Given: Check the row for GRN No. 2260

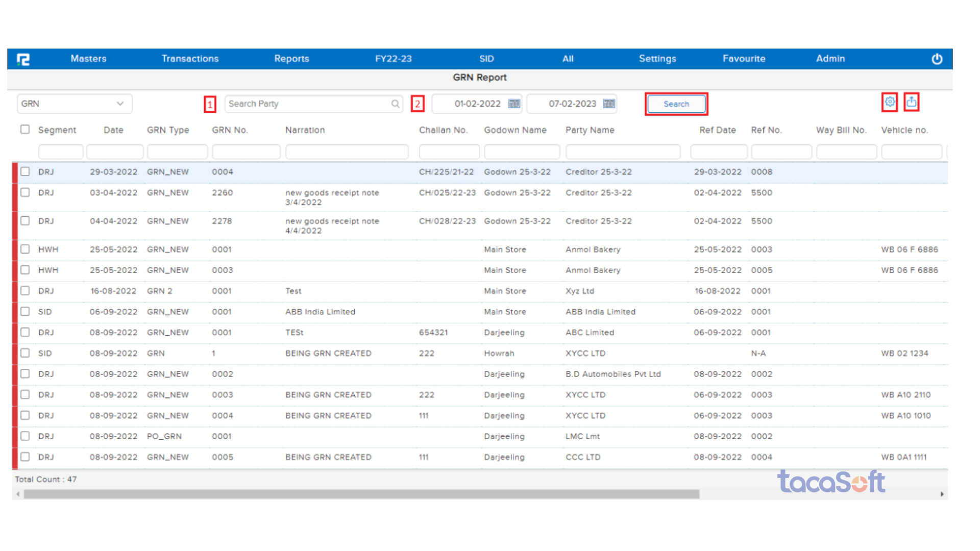Looking at the screenshot, I should [x=24, y=192].
